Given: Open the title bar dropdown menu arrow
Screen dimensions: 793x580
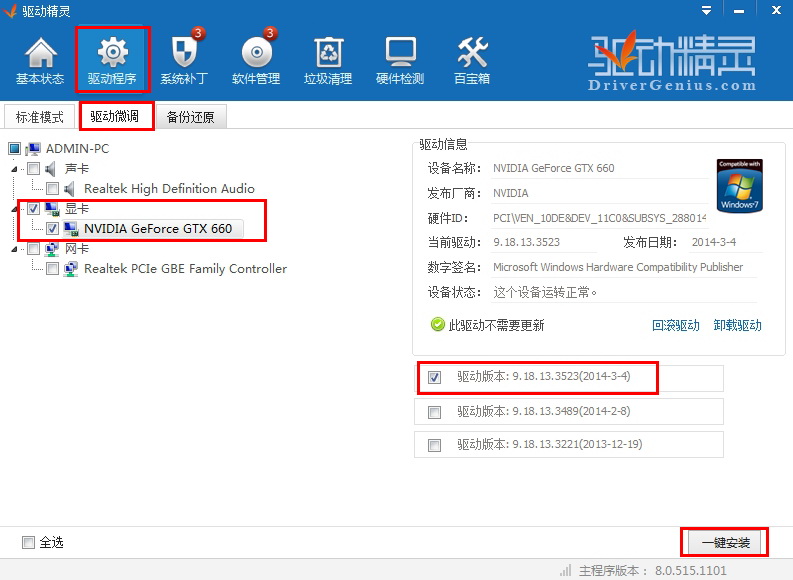Looking at the screenshot, I should [707, 11].
